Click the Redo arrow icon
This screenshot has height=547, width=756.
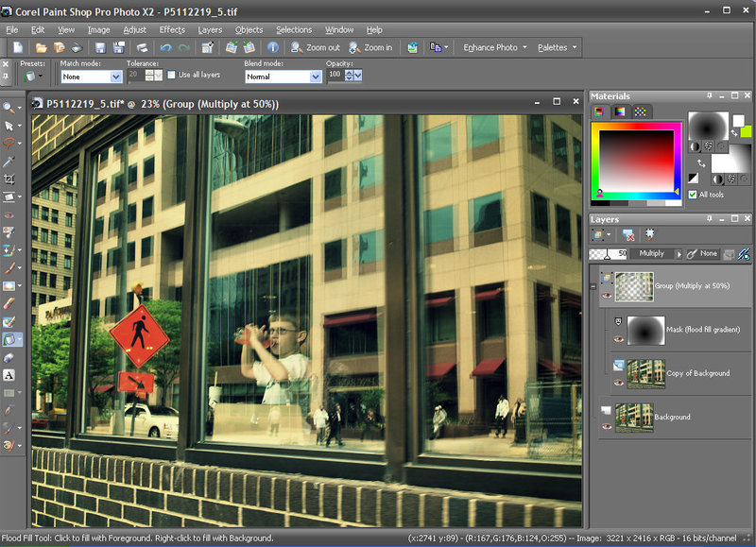(x=184, y=47)
